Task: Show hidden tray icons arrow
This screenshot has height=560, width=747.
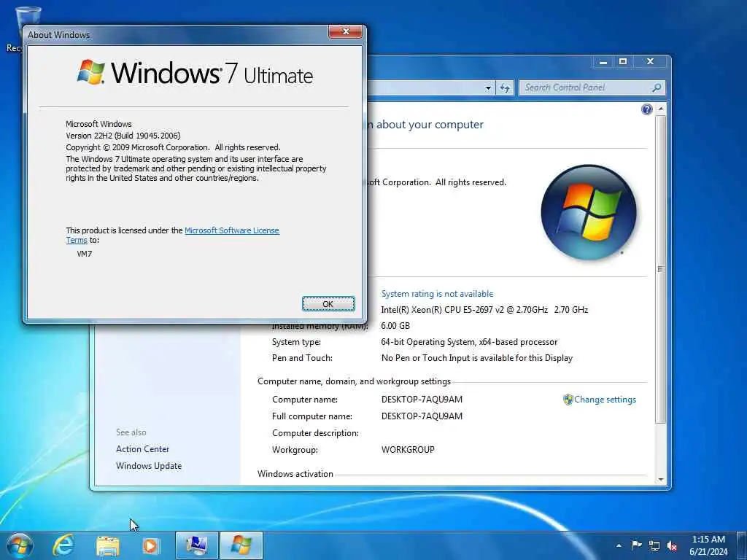Action: (x=619, y=545)
